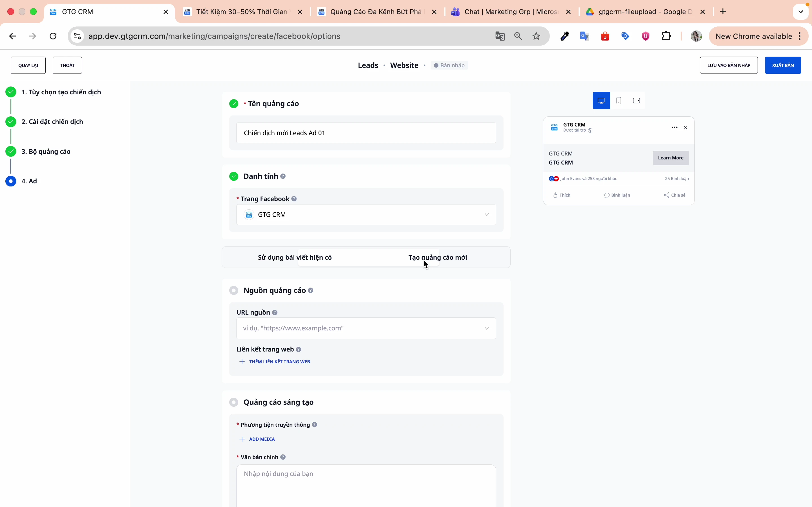
Task: Switch to Sử dụng bài viết hiện có tab
Action: click(x=295, y=257)
